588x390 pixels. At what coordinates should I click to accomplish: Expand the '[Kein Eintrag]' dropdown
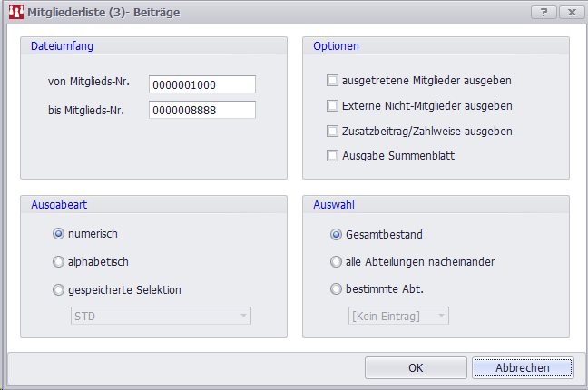pos(398,316)
